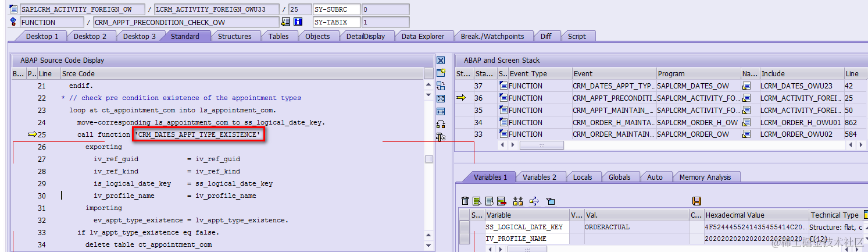Click the function icon in stack row 37
868x252 pixels.
pyautogui.click(x=503, y=86)
